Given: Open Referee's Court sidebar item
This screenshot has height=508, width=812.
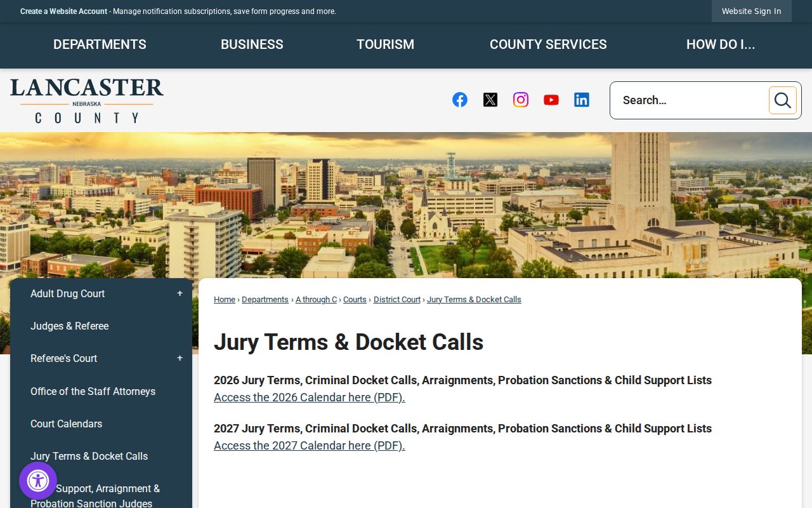Looking at the screenshot, I should tap(63, 358).
